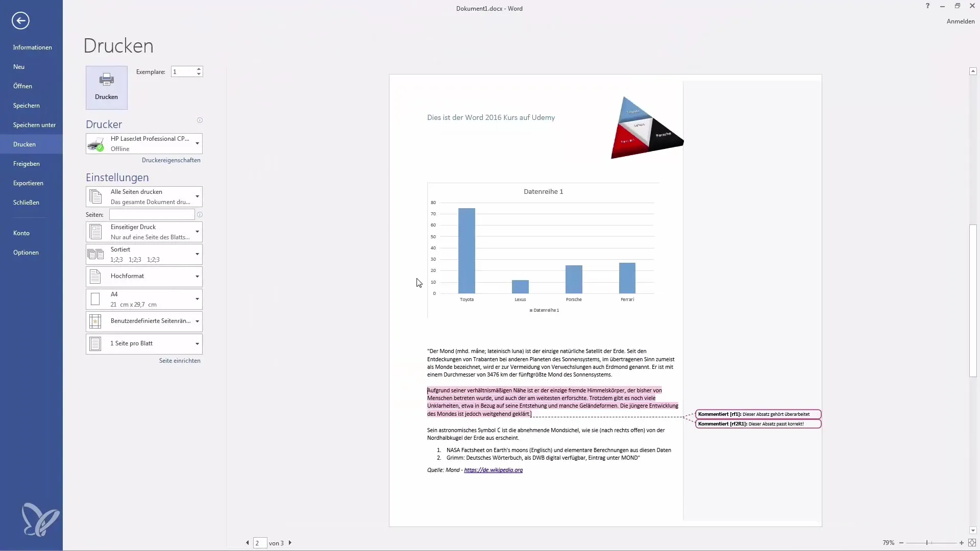Click the pyramid graphic in the preview
This screenshot has height=551, width=980.
click(x=647, y=128)
